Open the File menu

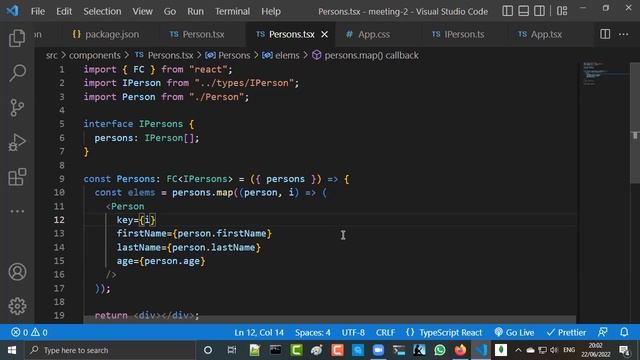point(38,11)
